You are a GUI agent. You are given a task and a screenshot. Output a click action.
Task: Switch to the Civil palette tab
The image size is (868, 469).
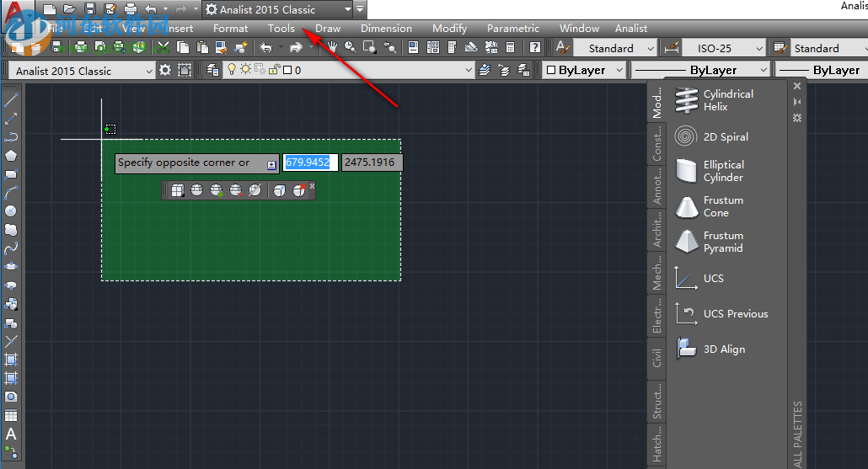click(x=656, y=357)
